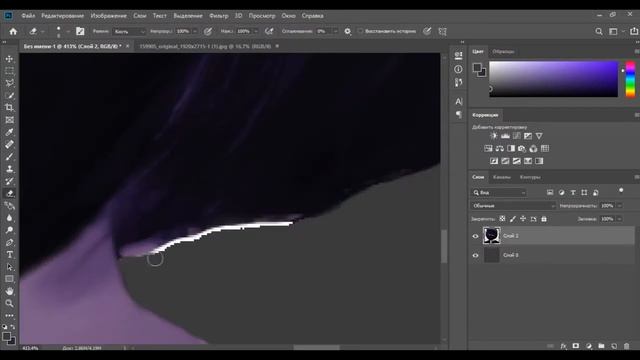The height and width of the screenshot is (360, 640).
Task: Close the Без имени-1 document tab
Action: point(127,46)
